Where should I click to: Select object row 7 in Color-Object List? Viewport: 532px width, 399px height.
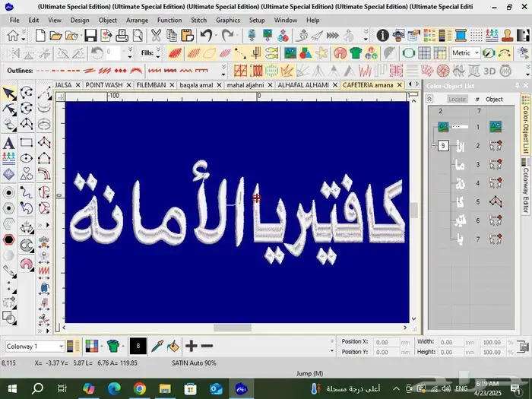(471, 239)
